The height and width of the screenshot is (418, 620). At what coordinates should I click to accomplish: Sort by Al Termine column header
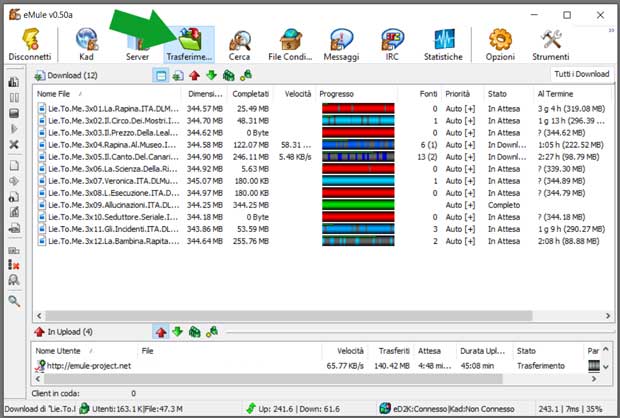(572, 94)
